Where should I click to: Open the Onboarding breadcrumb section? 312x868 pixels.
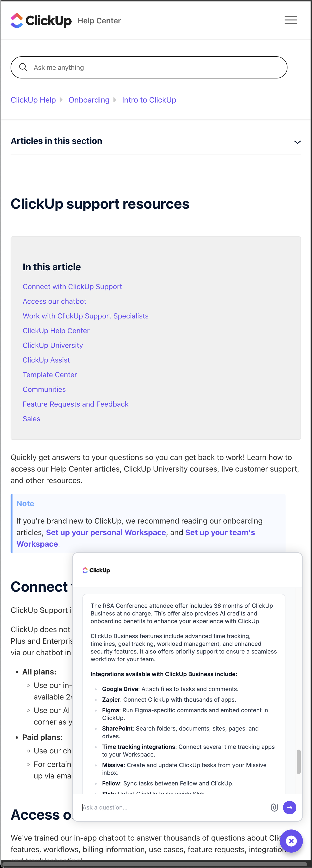(x=89, y=100)
